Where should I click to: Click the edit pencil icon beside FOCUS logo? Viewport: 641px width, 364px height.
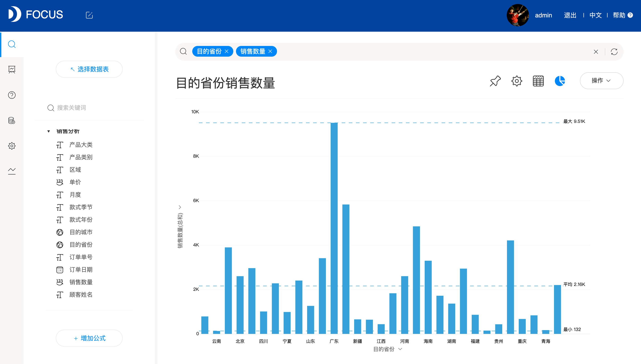pyautogui.click(x=89, y=15)
